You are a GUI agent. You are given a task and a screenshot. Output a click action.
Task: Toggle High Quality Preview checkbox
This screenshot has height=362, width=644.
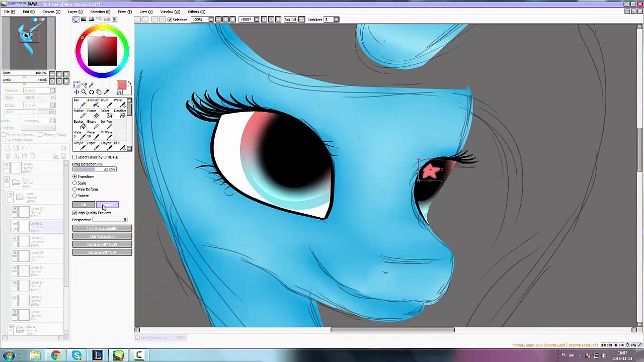point(75,213)
